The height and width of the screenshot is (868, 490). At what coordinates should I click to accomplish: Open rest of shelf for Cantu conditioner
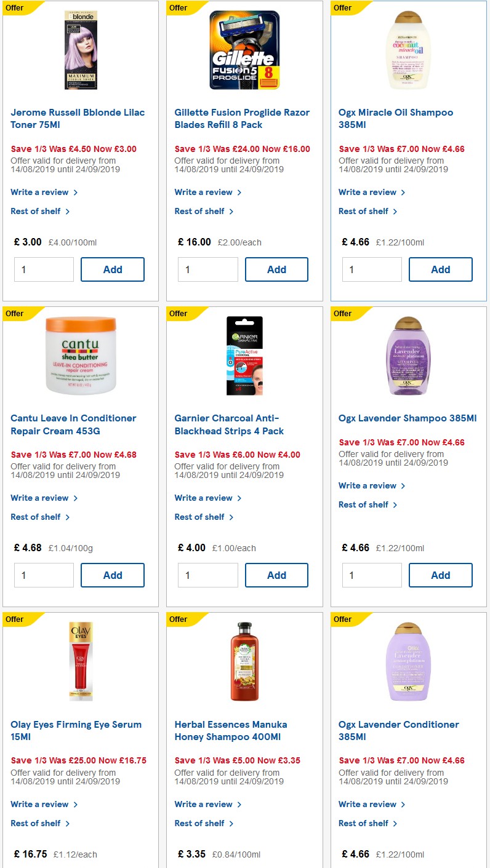coord(36,517)
